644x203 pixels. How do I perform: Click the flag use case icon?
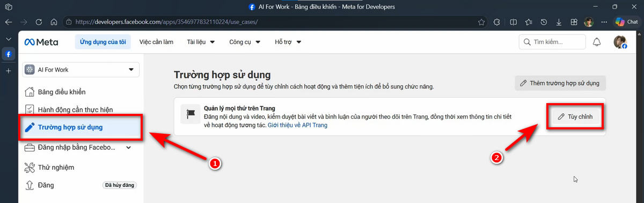point(191,114)
